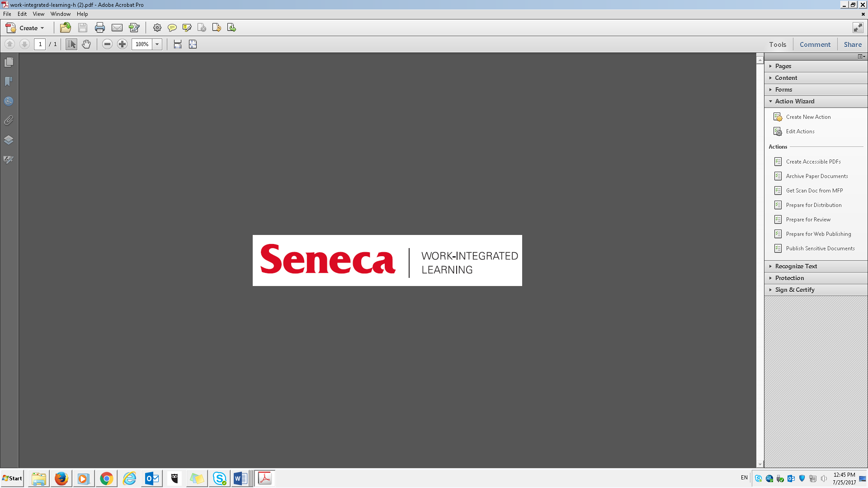The image size is (868, 488).
Task: Select the Hand pan tool
Action: [x=86, y=44]
